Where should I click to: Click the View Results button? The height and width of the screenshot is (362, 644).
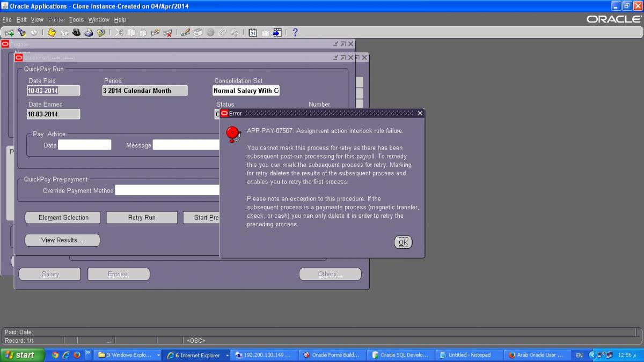pyautogui.click(x=62, y=240)
